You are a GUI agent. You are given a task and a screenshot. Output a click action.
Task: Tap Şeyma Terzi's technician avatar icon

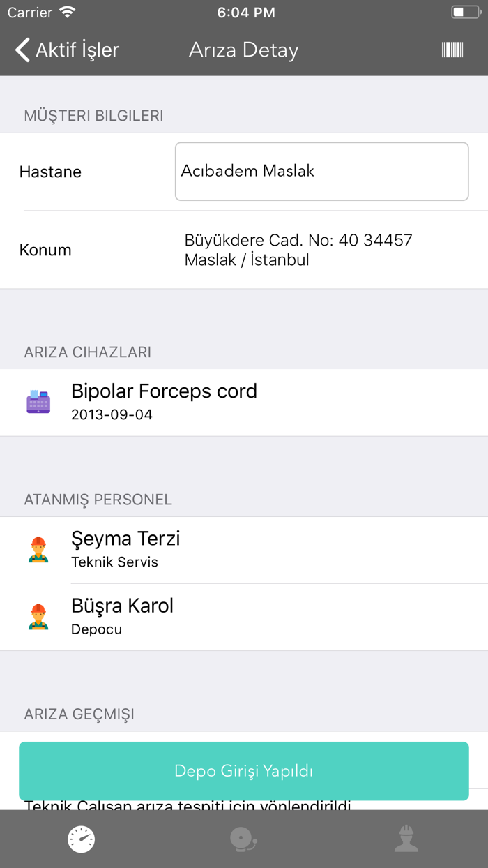click(x=38, y=548)
